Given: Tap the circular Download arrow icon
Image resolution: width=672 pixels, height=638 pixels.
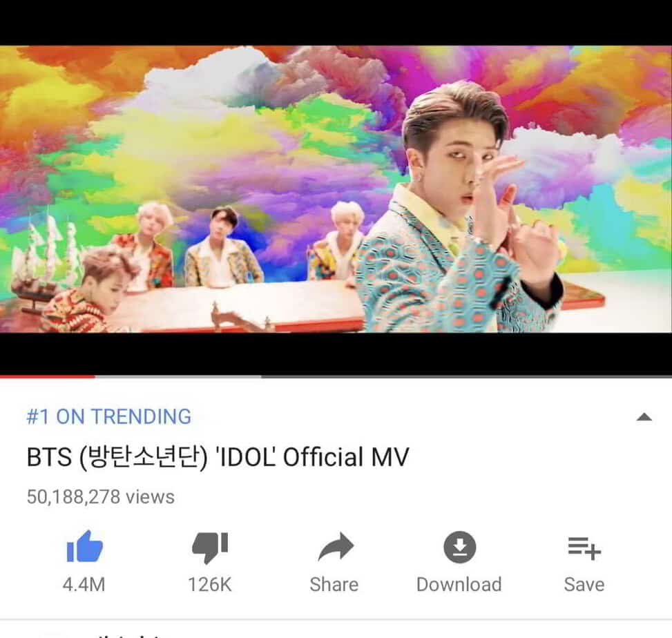Looking at the screenshot, I should 459,547.
